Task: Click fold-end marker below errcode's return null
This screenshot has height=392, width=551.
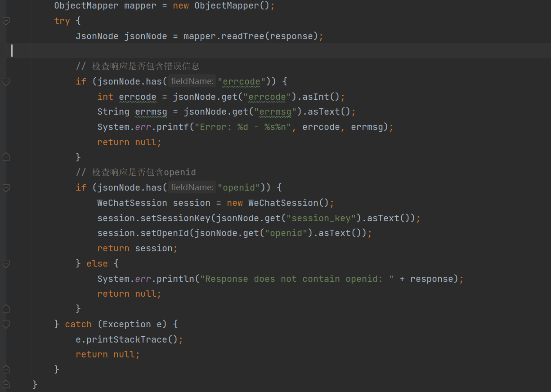Action: (x=6, y=157)
